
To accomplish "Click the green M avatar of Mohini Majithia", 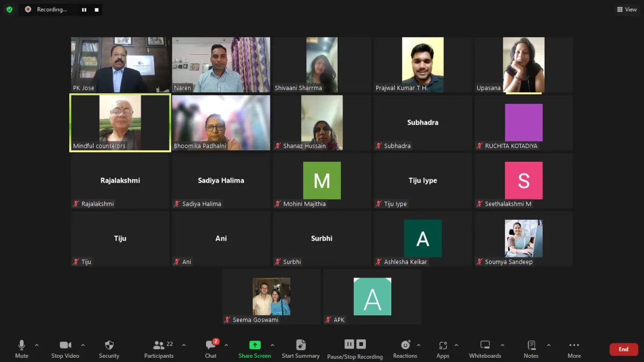I will click(x=322, y=180).
